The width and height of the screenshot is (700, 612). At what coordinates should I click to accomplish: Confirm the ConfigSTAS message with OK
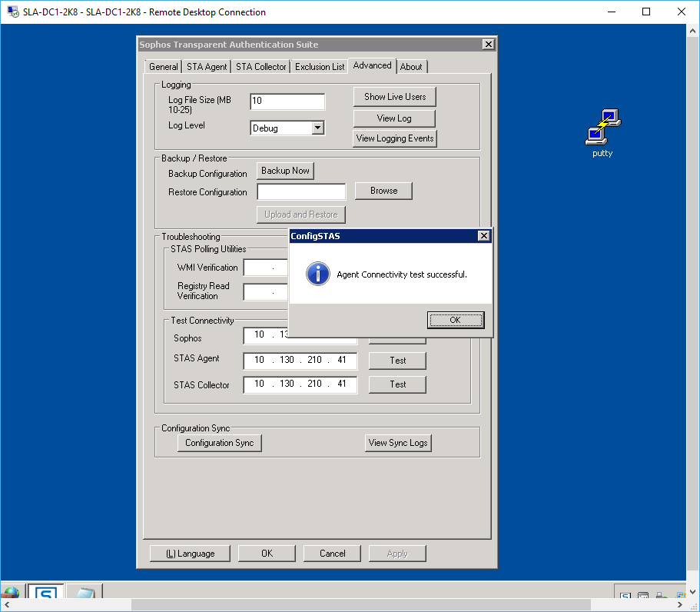click(456, 320)
